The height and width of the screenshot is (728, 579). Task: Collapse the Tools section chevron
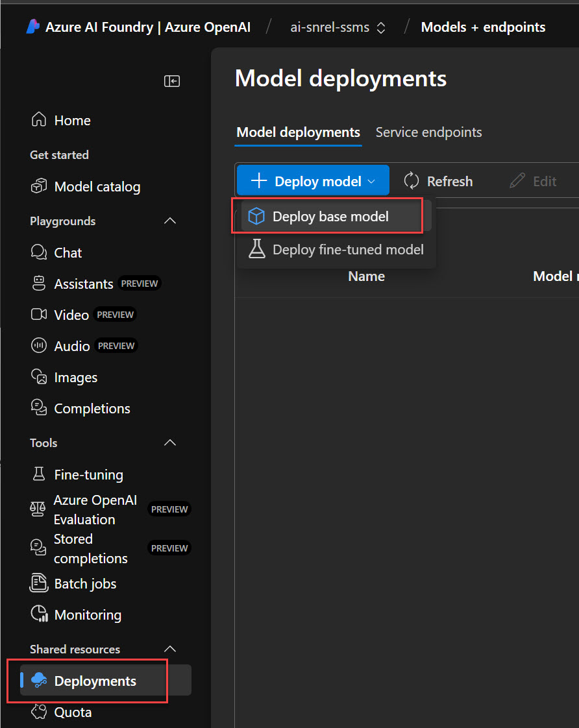click(170, 443)
